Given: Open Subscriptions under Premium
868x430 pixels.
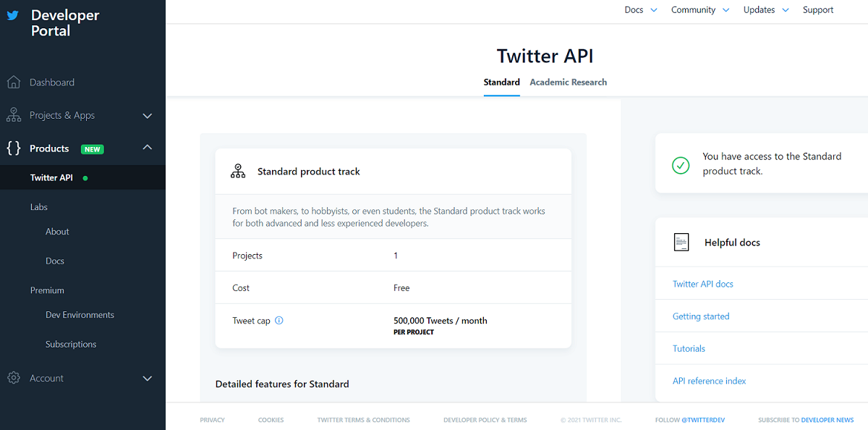Looking at the screenshot, I should click(x=71, y=345).
